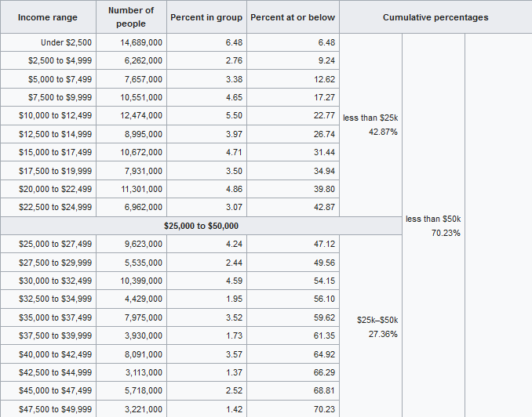Select the 14,689,000 people cell
This screenshot has width=532, height=417.
click(x=142, y=42)
